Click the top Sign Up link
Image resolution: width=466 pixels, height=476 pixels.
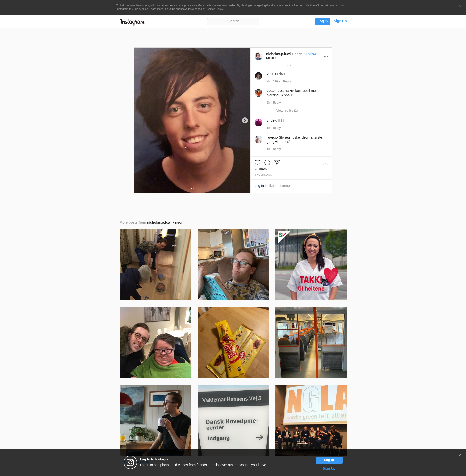(340, 21)
